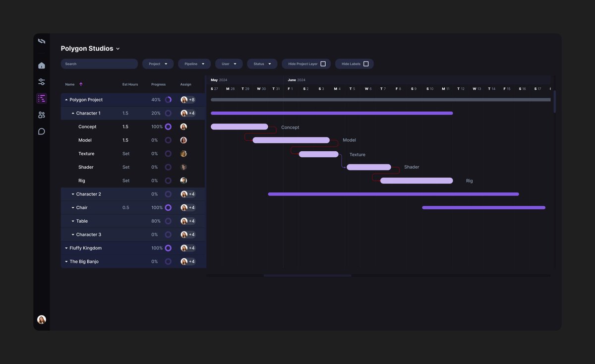This screenshot has width=595, height=364.
Task: Click the Model task bar in timeline
Action: point(291,140)
